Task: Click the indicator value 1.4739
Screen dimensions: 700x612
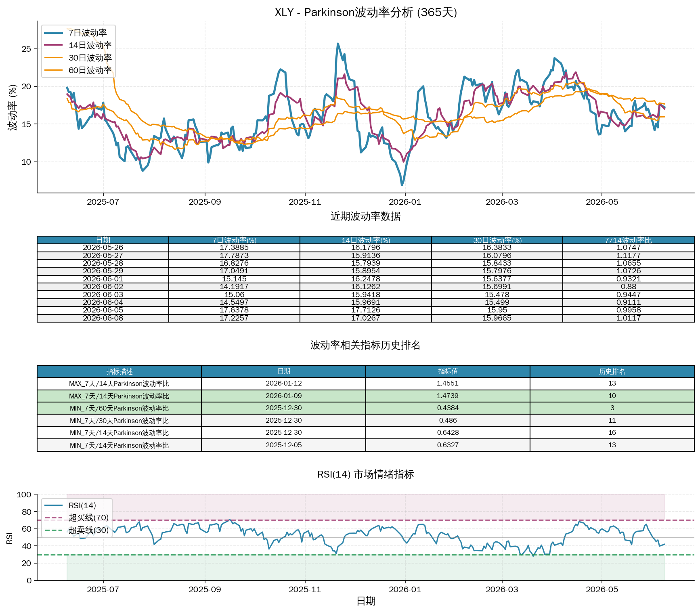Action: [448, 396]
